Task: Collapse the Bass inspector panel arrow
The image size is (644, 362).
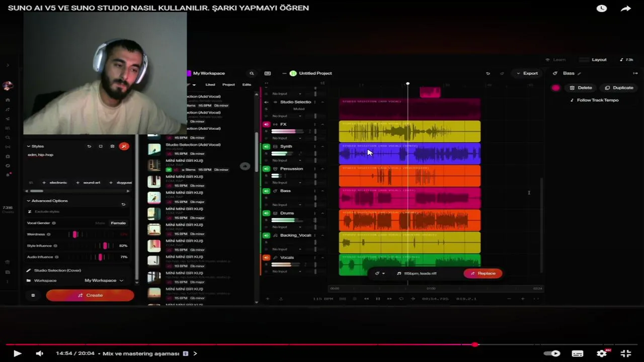Action: click(x=635, y=73)
